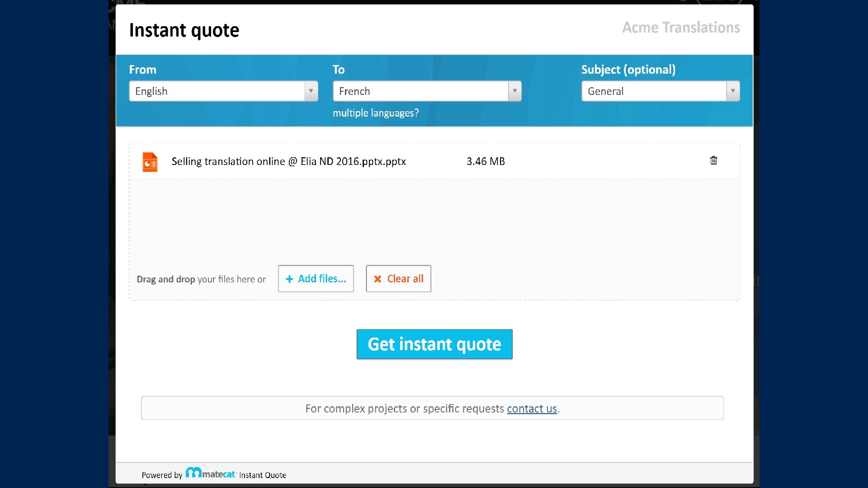
Task: Expand the From language dropdown arrow
Action: (x=311, y=91)
